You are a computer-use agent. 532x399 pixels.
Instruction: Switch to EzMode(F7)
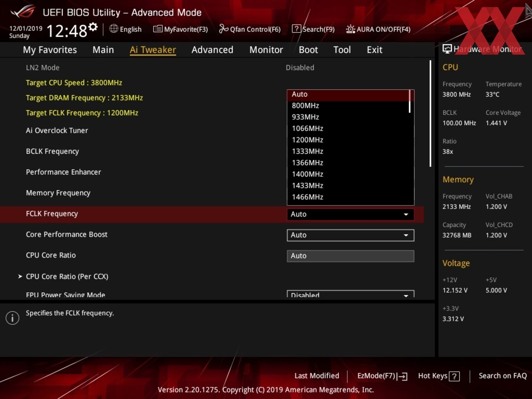coord(382,376)
